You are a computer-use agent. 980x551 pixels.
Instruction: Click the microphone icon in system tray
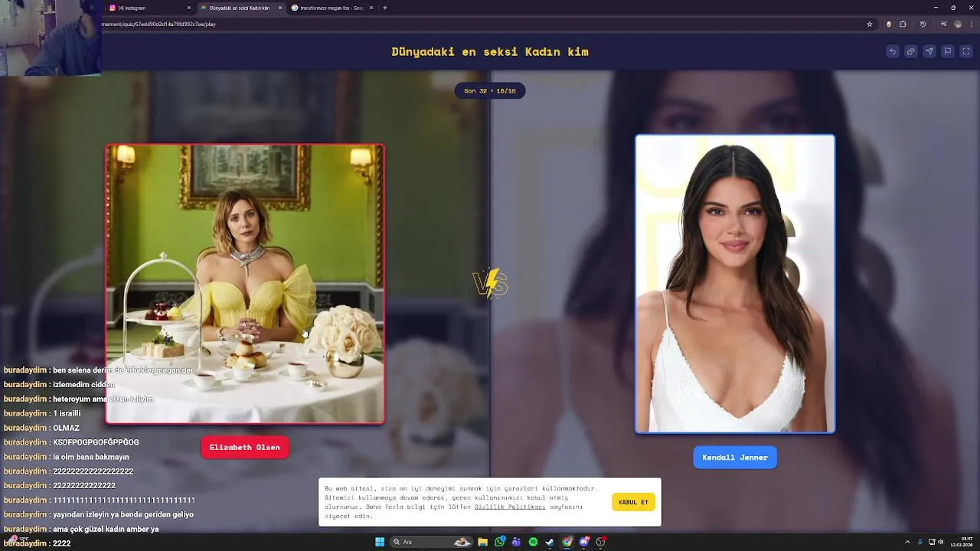pyautogui.click(x=920, y=542)
